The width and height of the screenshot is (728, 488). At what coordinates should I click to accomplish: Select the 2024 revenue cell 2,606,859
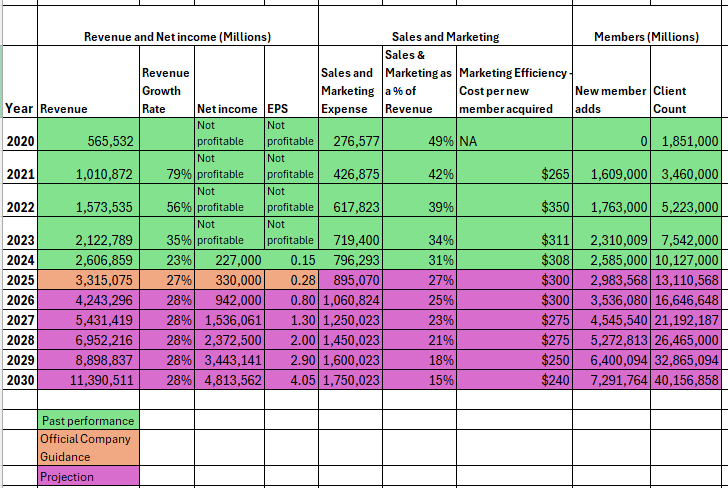(88, 260)
